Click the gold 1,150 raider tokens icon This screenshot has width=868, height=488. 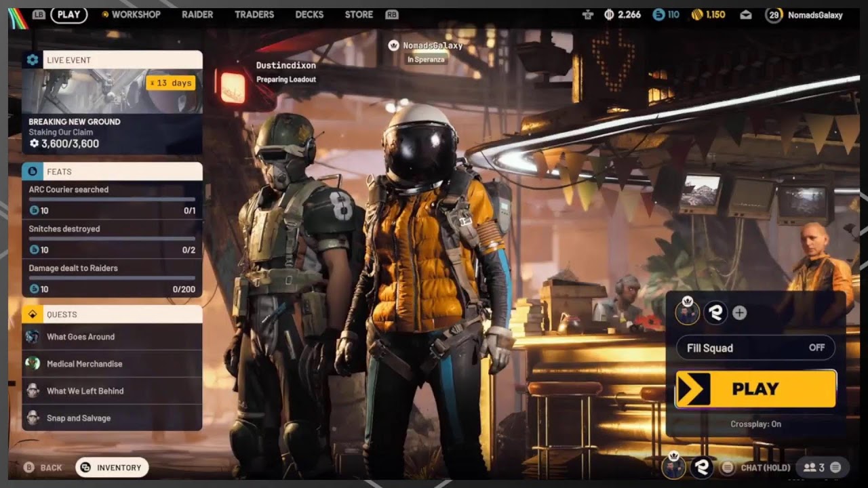pos(697,14)
